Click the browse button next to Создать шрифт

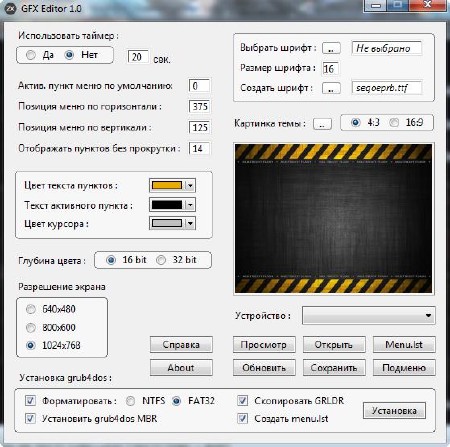tap(331, 88)
